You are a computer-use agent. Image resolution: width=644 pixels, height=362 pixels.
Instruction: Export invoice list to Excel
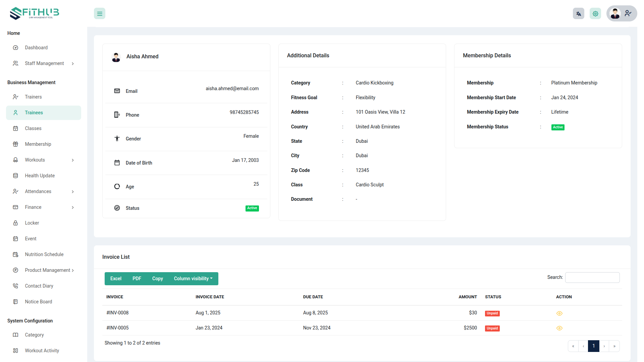[x=116, y=279]
